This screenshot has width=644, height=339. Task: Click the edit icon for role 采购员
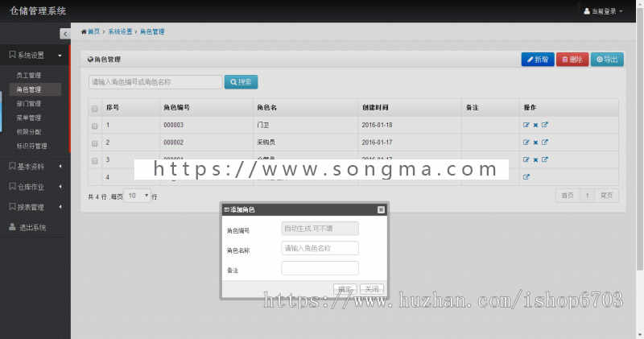tap(526, 143)
